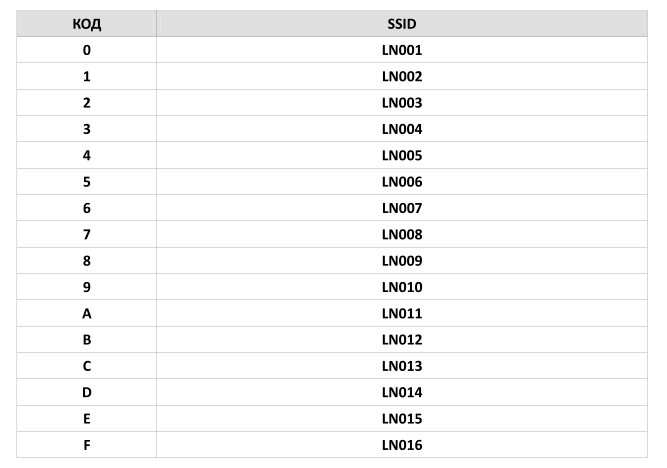The width and height of the screenshot is (667, 468).
Task: Select the LN006 SSID cell
Action: tap(402, 182)
